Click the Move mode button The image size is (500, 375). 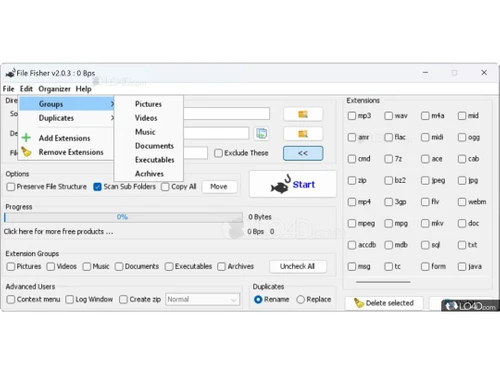[219, 187]
